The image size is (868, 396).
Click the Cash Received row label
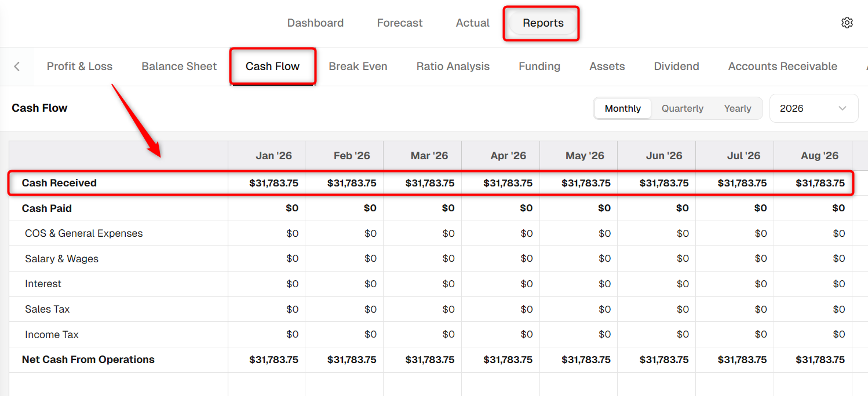(59, 183)
